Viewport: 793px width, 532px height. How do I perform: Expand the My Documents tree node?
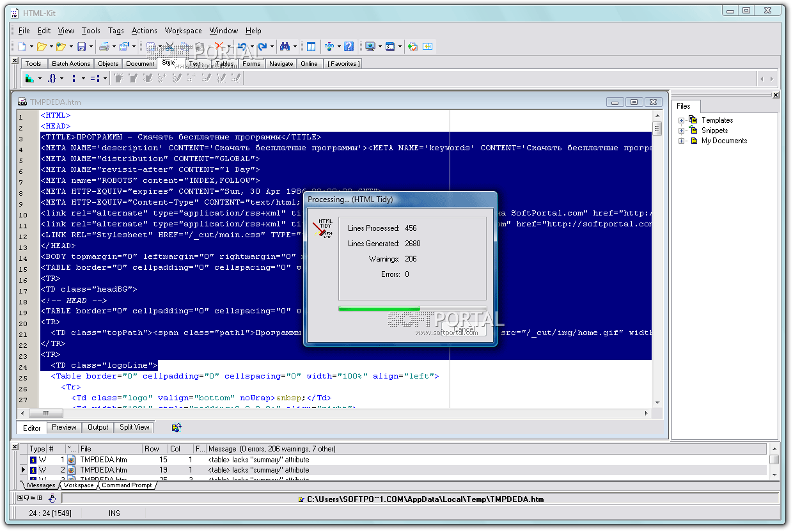(x=682, y=141)
